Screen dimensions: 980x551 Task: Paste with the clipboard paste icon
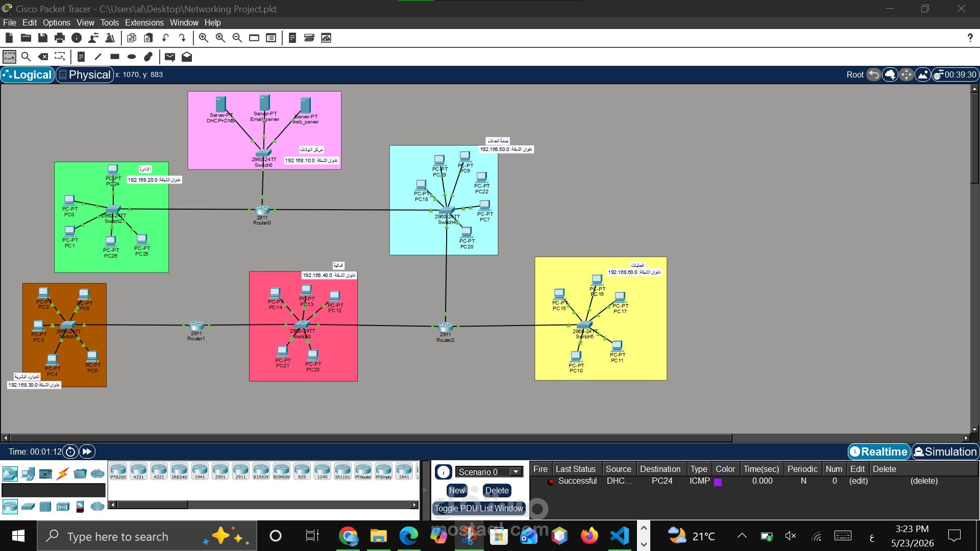pyautogui.click(x=149, y=38)
